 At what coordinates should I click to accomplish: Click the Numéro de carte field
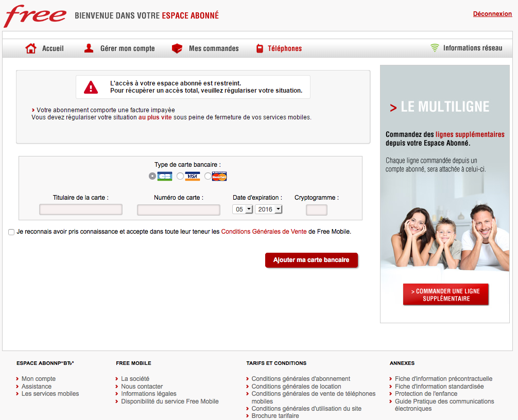[179, 210]
